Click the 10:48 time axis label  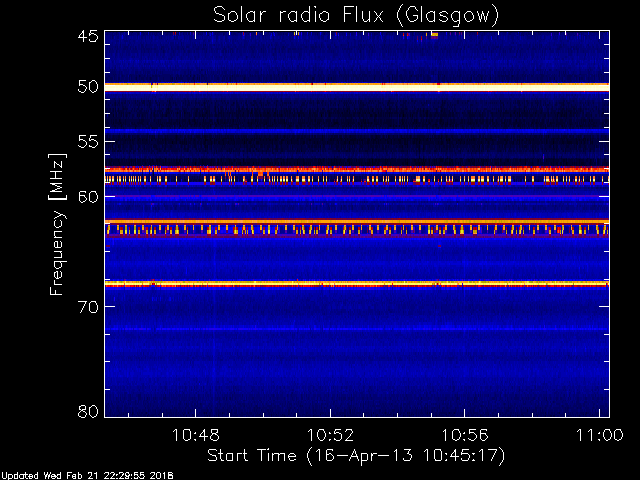tap(196, 435)
